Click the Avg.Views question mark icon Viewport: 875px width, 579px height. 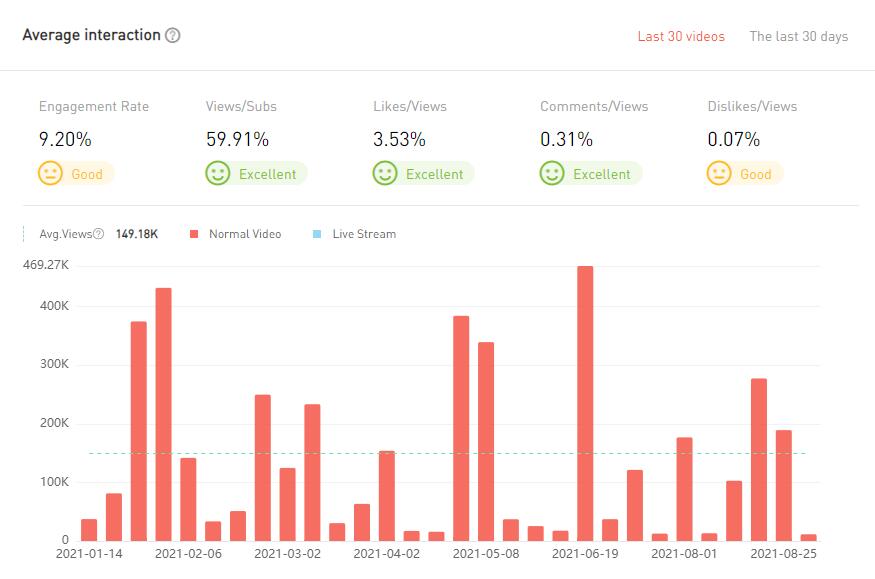pos(98,234)
